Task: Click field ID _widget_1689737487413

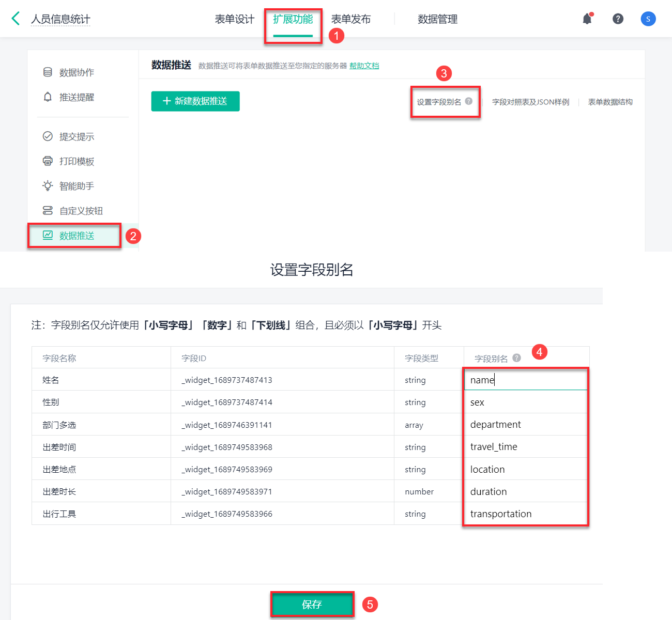Action: point(227,380)
